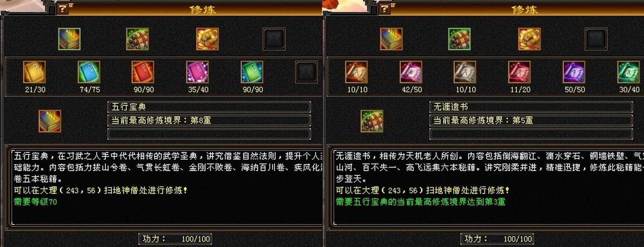Select the highlighted 无涯遗书 scroll icon in the right panel's top row

[459, 39]
